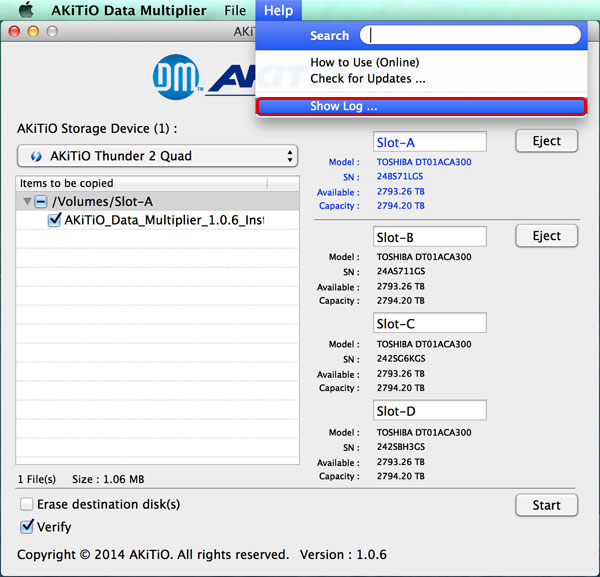Eject the Slot-B drive
600x577 pixels.
tap(546, 236)
